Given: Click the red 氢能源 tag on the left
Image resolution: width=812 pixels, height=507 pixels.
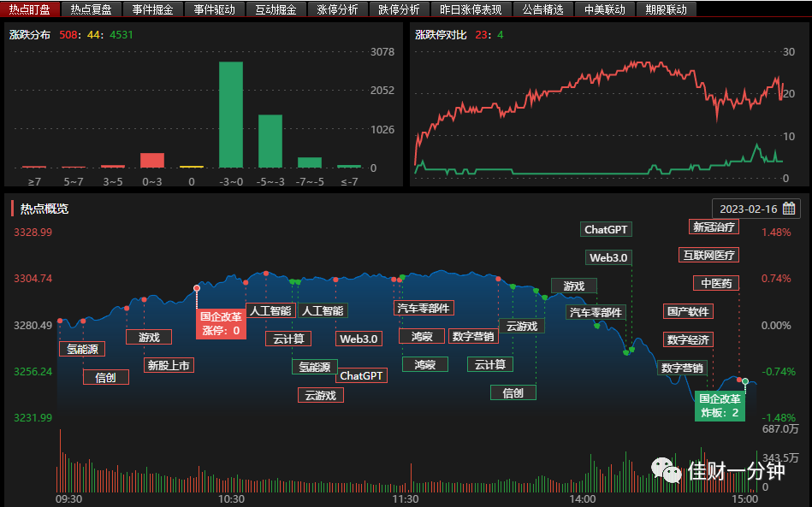Looking at the screenshot, I should coord(82,349).
